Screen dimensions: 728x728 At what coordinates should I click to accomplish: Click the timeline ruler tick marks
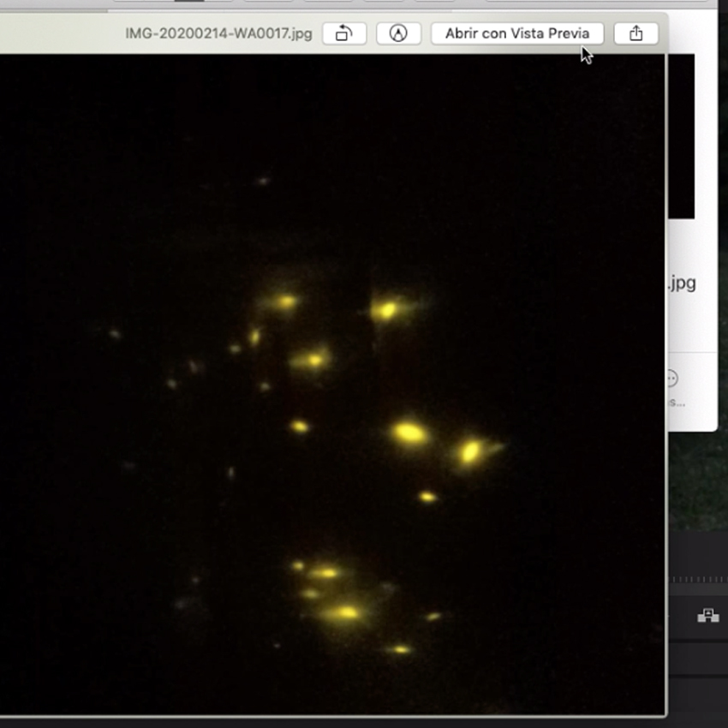point(697,580)
